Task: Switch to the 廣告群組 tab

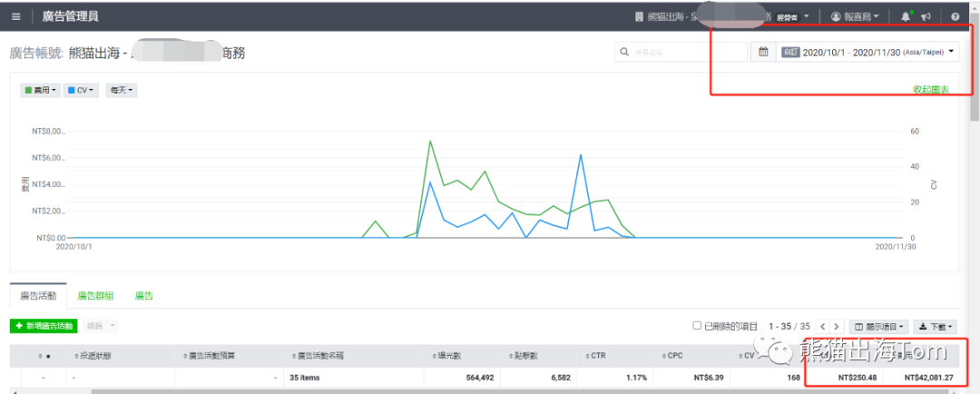Action: pos(95,296)
